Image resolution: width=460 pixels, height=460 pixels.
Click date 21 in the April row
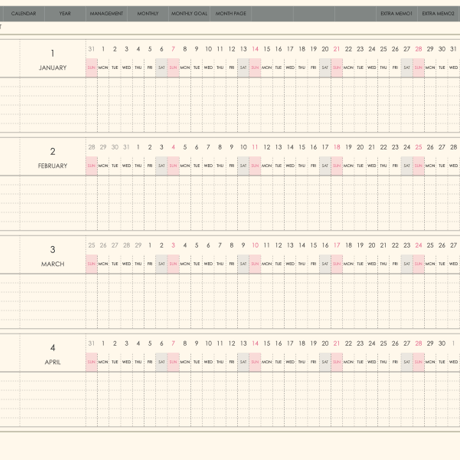point(337,343)
